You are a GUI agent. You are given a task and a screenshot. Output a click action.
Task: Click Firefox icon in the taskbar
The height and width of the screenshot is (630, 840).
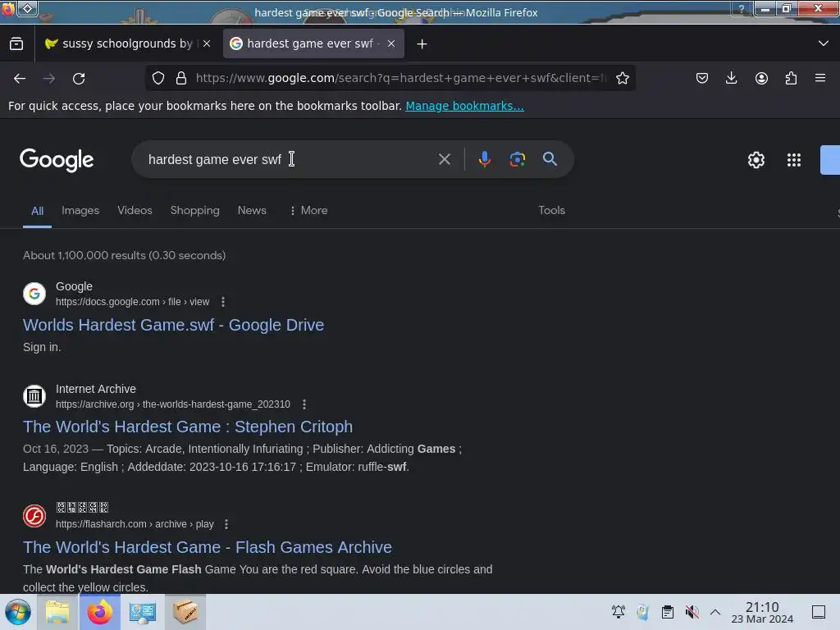coord(99,612)
